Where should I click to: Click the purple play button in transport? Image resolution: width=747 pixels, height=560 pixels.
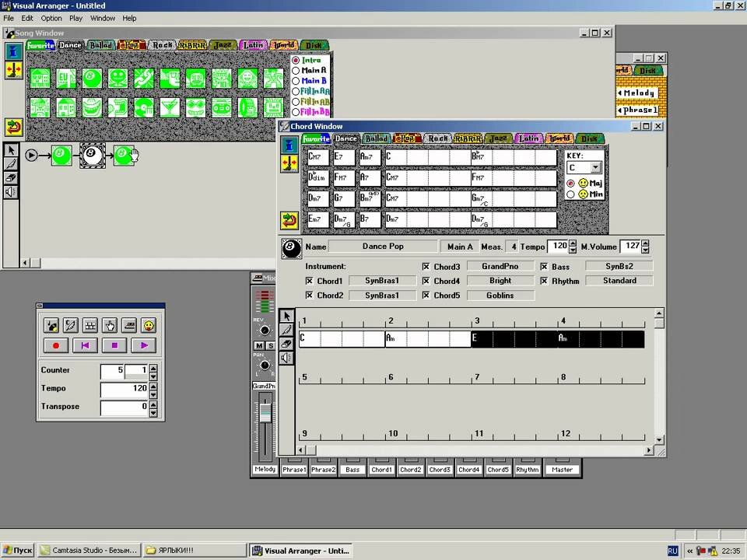pyautogui.click(x=144, y=345)
